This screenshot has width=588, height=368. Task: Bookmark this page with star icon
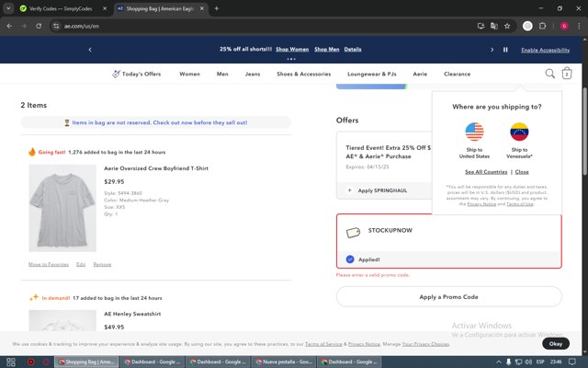click(507, 26)
